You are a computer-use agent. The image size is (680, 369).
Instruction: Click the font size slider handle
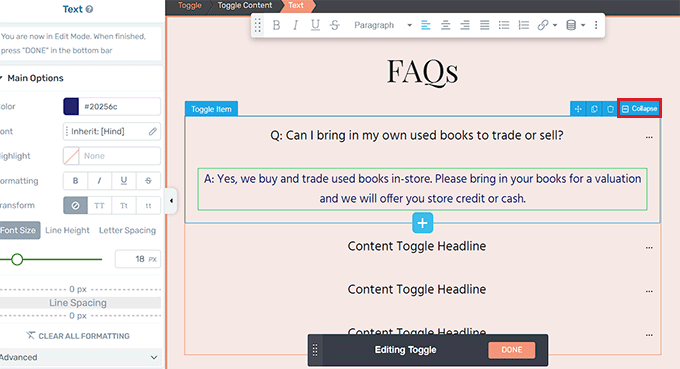coord(17,259)
